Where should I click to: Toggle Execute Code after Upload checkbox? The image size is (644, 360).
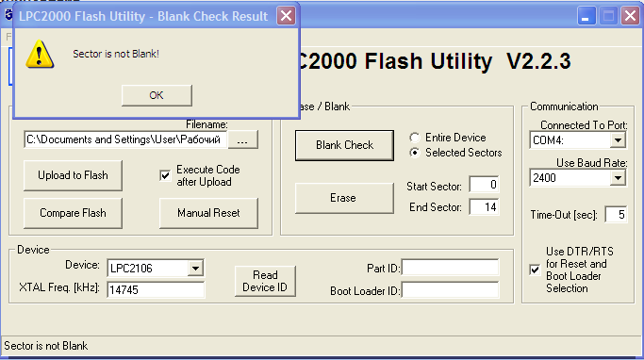coord(165,175)
